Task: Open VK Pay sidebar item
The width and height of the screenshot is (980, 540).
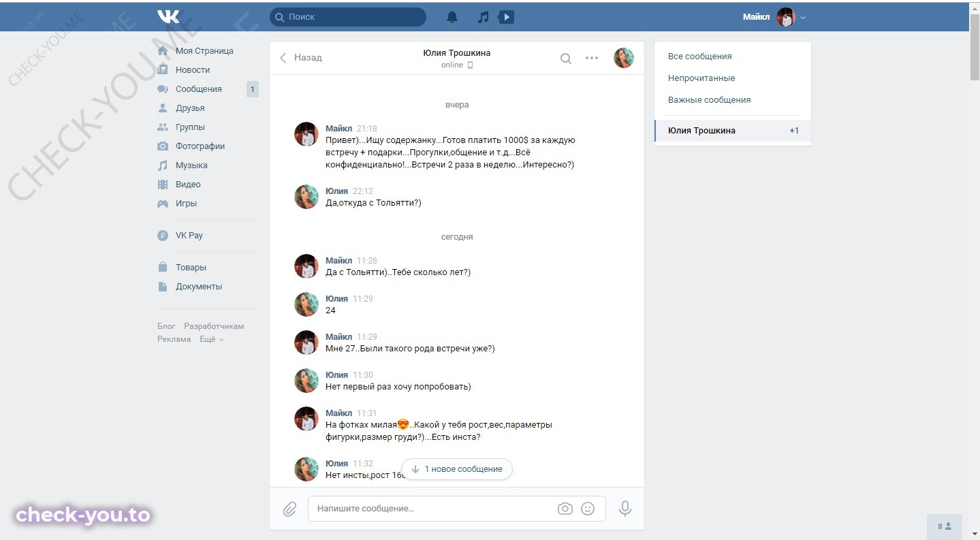Action: (189, 236)
